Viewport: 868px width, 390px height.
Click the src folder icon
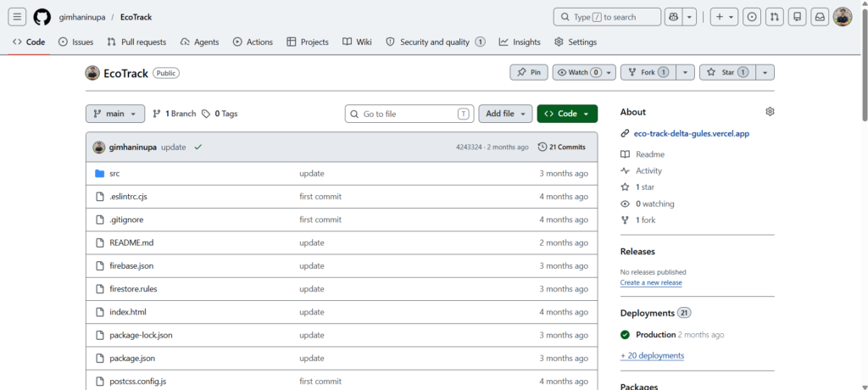click(x=100, y=174)
